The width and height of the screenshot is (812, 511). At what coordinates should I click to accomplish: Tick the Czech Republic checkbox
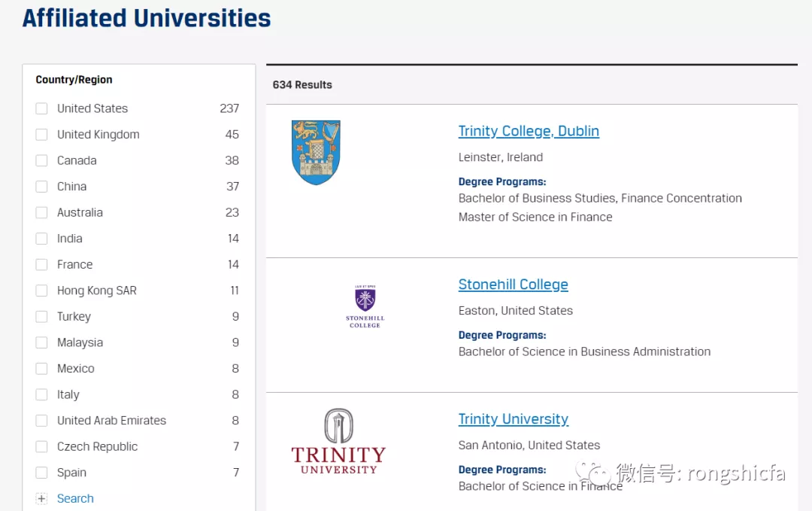point(41,447)
